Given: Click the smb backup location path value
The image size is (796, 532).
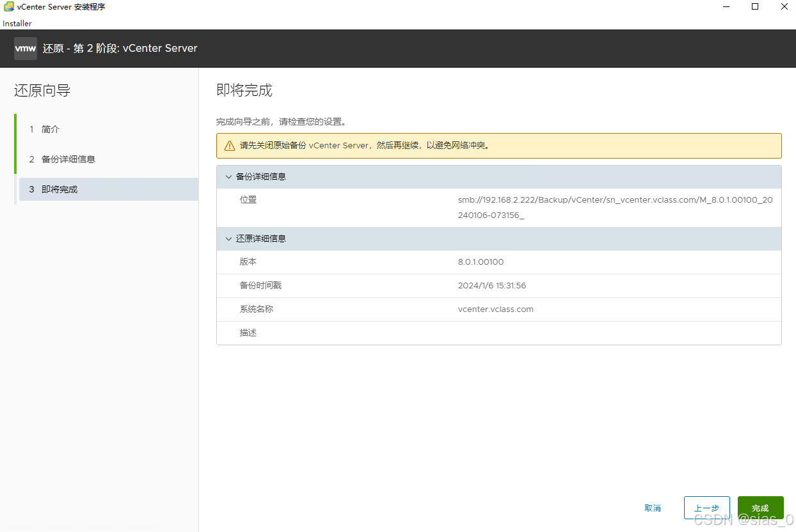Looking at the screenshot, I should click(x=616, y=208).
